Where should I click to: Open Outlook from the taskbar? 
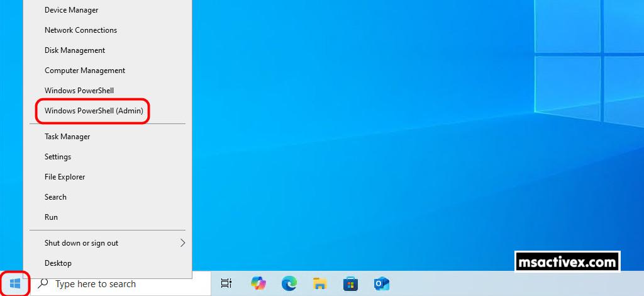coord(382,284)
